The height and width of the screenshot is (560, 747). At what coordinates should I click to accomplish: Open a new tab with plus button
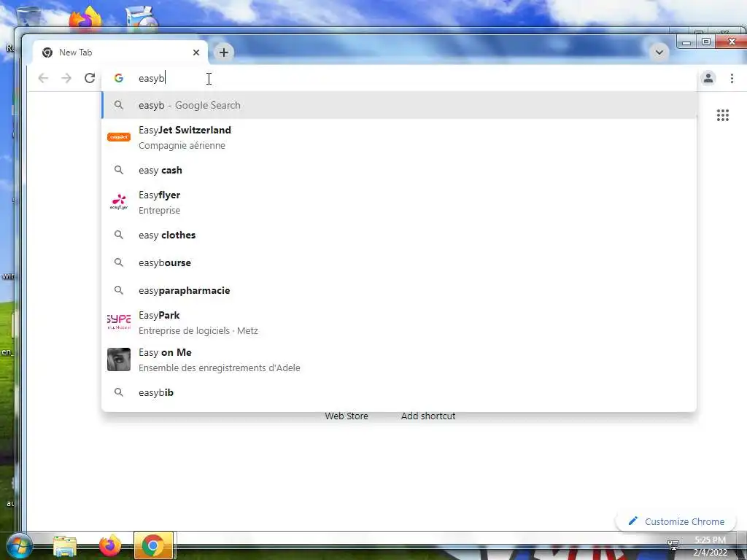click(x=224, y=52)
